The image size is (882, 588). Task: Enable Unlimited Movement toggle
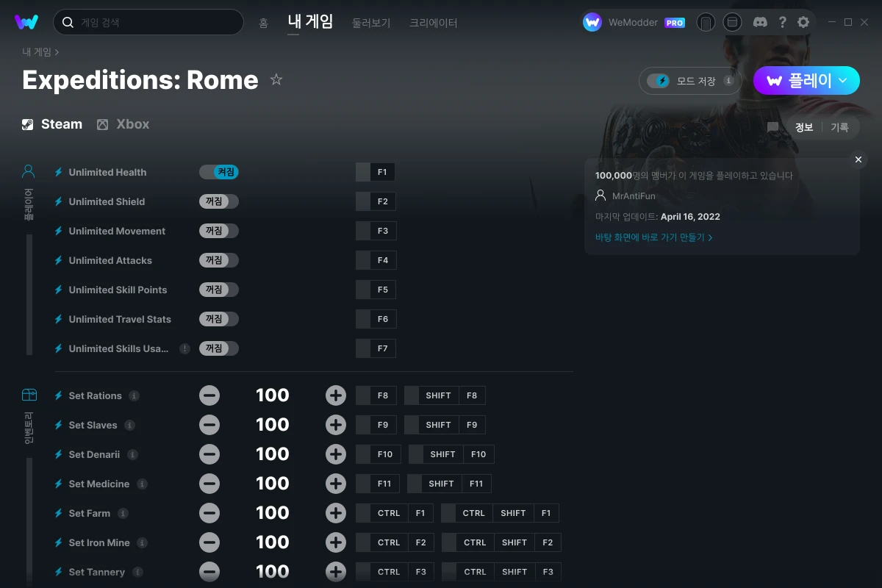(x=219, y=231)
